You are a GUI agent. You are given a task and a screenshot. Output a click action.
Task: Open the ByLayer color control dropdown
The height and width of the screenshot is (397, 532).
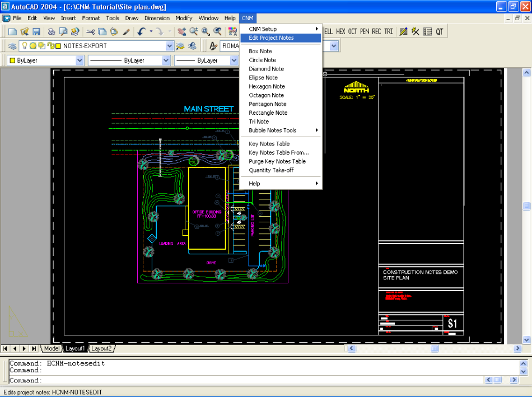pyautogui.click(x=79, y=60)
